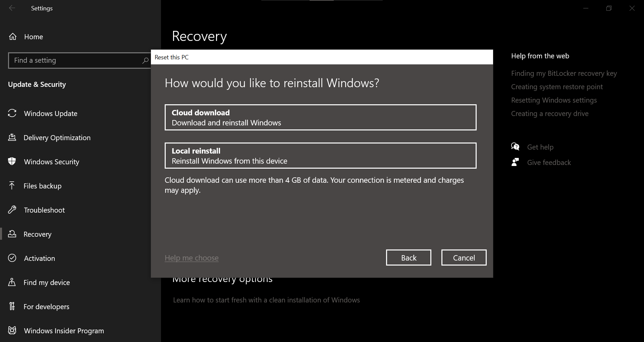Click the Windows Insider Program cat icon
The width and height of the screenshot is (644, 342).
tap(12, 331)
